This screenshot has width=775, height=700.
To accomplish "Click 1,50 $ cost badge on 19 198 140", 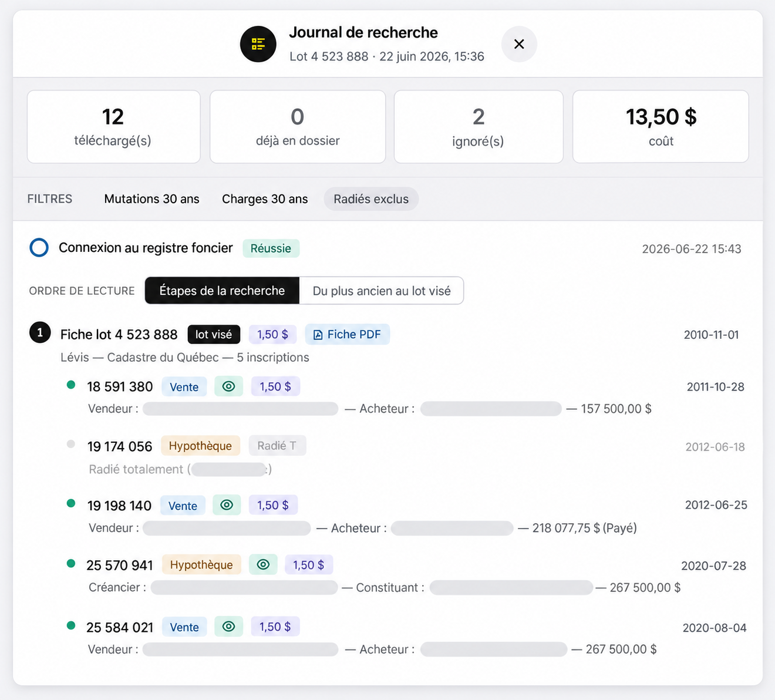I will (x=273, y=505).
